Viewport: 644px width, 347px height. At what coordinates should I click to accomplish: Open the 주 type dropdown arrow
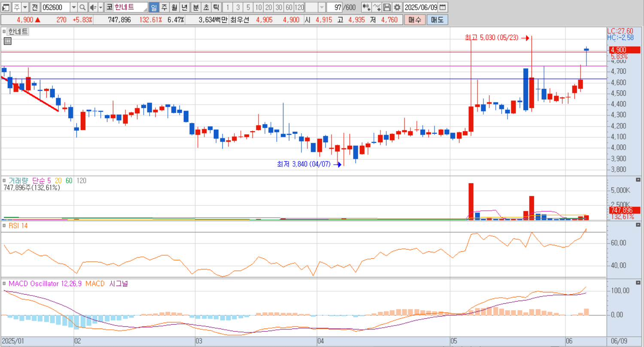[x=24, y=7]
